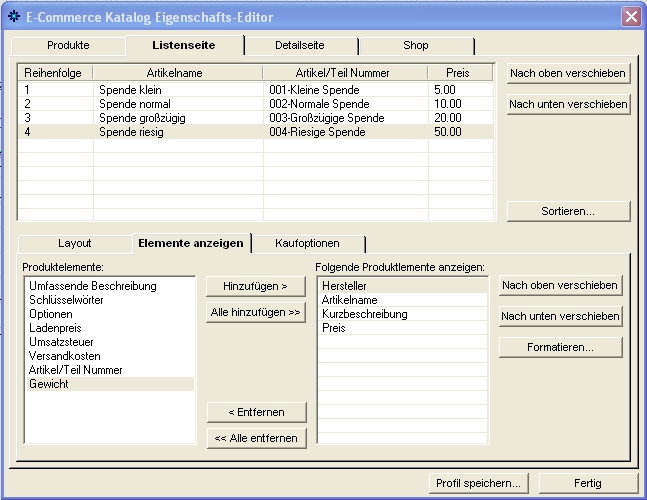647x500 pixels.
Task: Switch to the Produkte tab
Action: pyautogui.click(x=68, y=45)
